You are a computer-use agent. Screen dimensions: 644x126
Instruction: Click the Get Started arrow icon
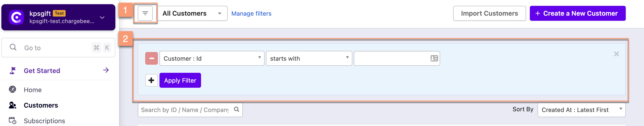pyautogui.click(x=106, y=70)
